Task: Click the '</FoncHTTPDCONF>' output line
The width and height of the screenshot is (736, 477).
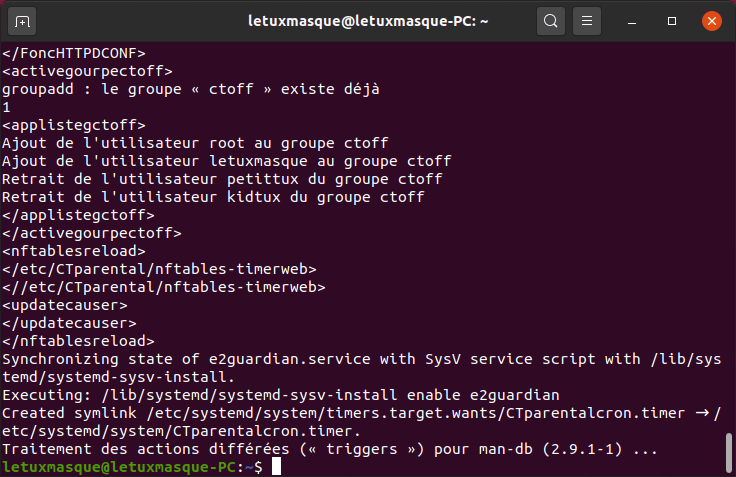Action: pos(74,53)
